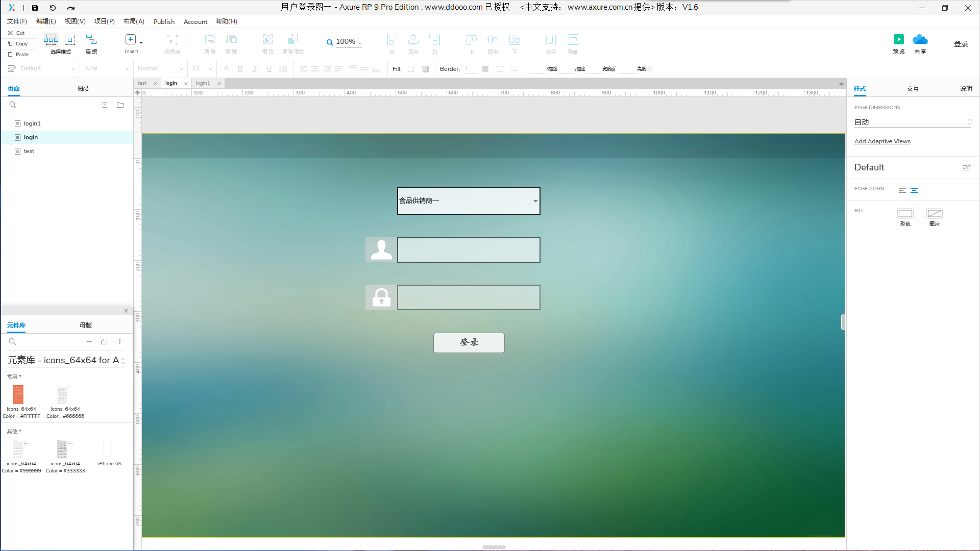This screenshot has width=980, height=551.
Task: Click the padlock icon on canvas
Action: (x=381, y=297)
